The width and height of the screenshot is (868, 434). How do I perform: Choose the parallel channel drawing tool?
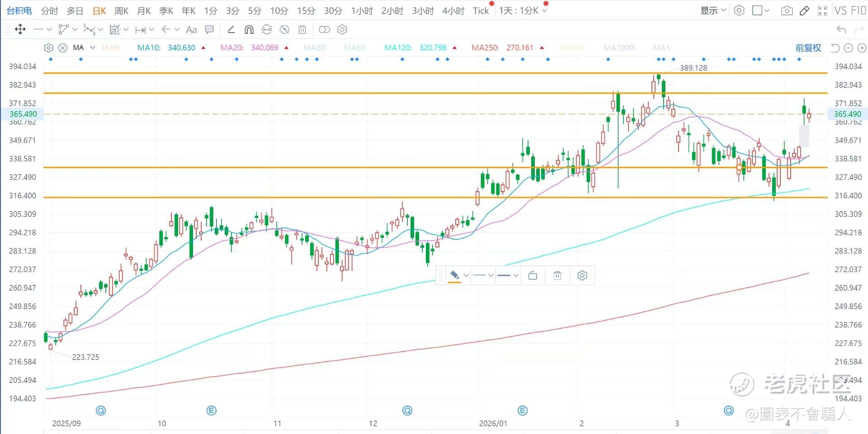(x=63, y=30)
